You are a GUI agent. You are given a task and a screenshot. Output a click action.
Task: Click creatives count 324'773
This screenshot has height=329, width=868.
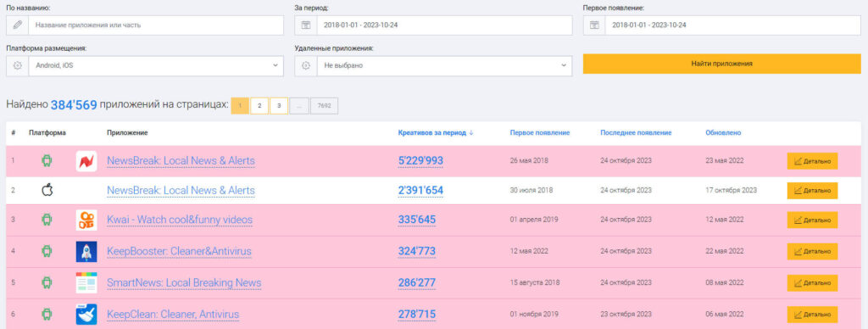[417, 252]
